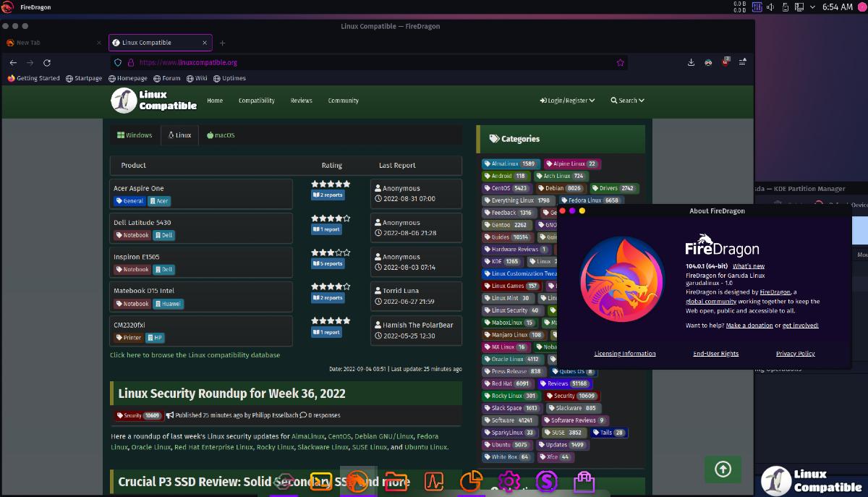
Task: Open the browser Downloads panel
Action: pyautogui.click(x=691, y=63)
